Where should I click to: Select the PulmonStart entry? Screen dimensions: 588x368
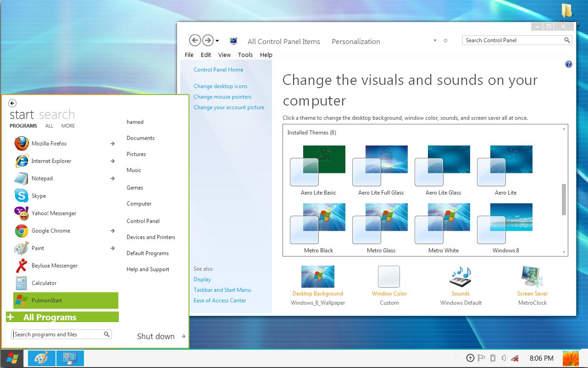pyautogui.click(x=66, y=301)
